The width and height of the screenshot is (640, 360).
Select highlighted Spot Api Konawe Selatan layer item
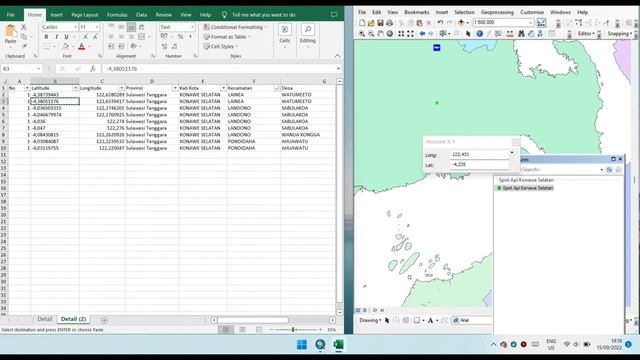(524, 188)
